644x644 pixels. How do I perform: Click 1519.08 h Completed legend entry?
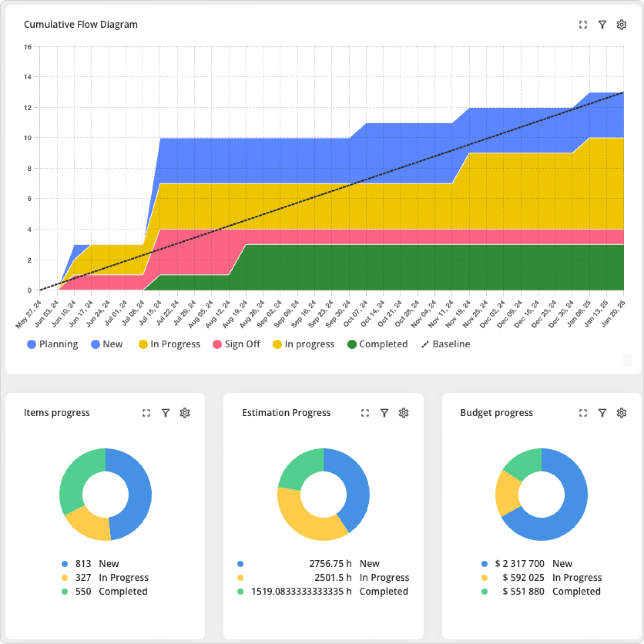[323, 591]
